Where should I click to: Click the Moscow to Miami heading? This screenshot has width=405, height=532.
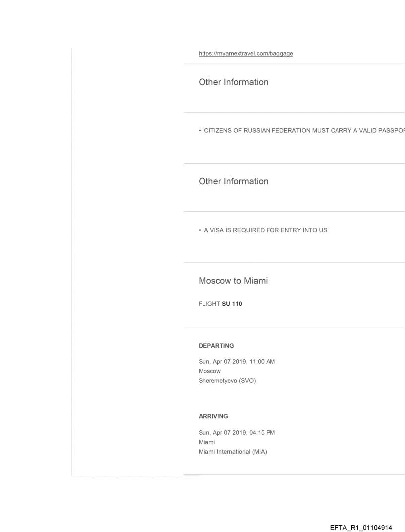[x=233, y=281]
